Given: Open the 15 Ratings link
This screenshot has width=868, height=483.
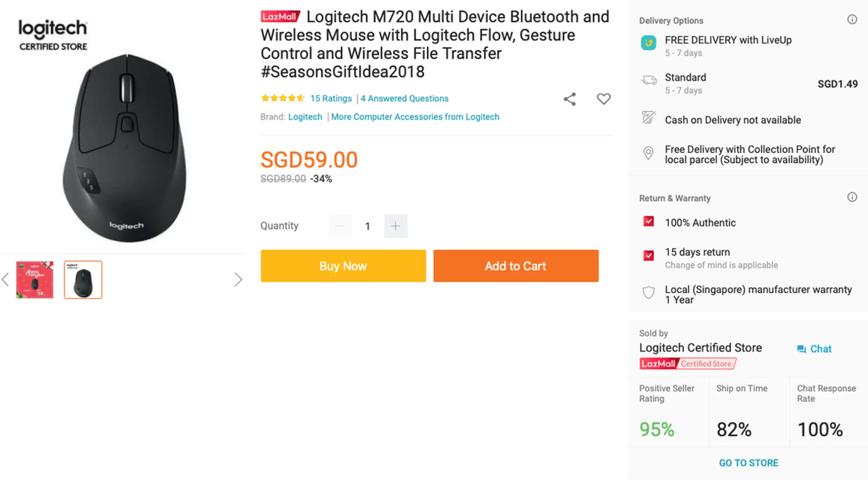Looking at the screenshot, I should pos(331,98).
